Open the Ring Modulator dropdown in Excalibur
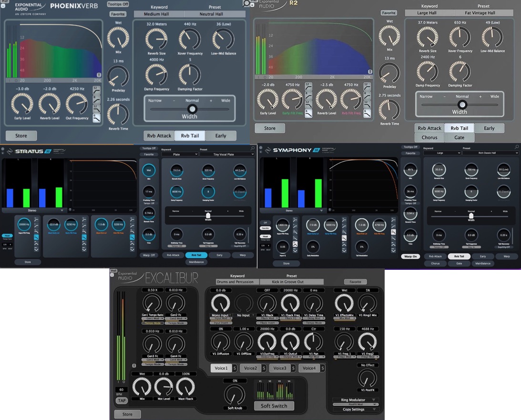The height and width of the screenshot is (420, 521). pos(355,400)
